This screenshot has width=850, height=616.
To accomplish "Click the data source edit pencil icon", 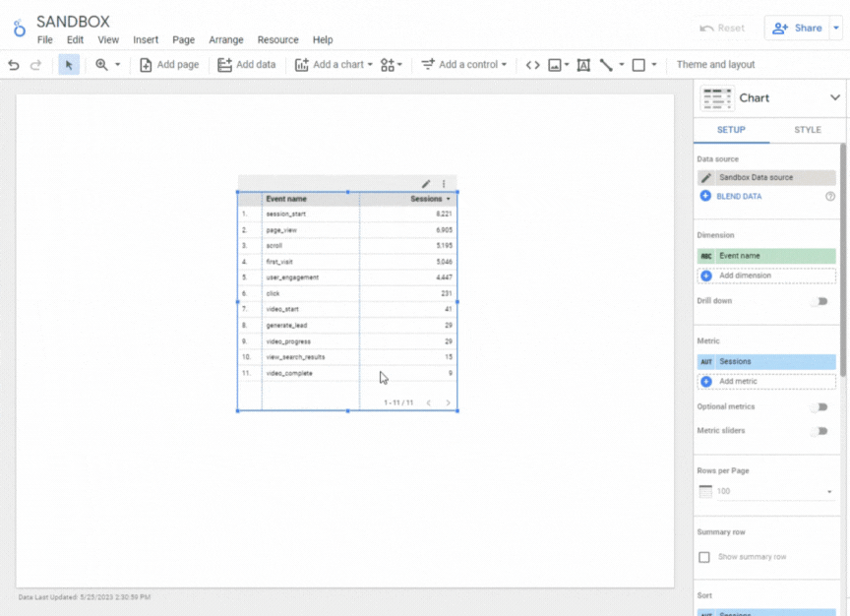I will (705, 177).
